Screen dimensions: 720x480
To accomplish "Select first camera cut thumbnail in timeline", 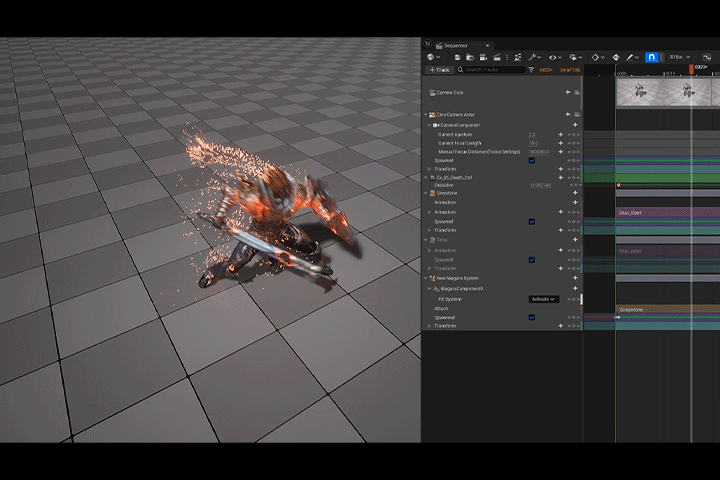I will coord(639,92).
